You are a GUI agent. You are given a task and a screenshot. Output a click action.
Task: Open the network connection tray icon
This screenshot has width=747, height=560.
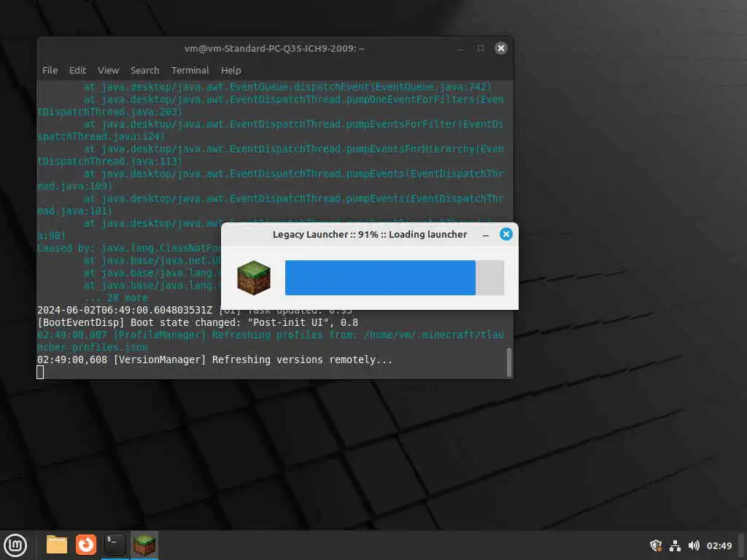675,545
